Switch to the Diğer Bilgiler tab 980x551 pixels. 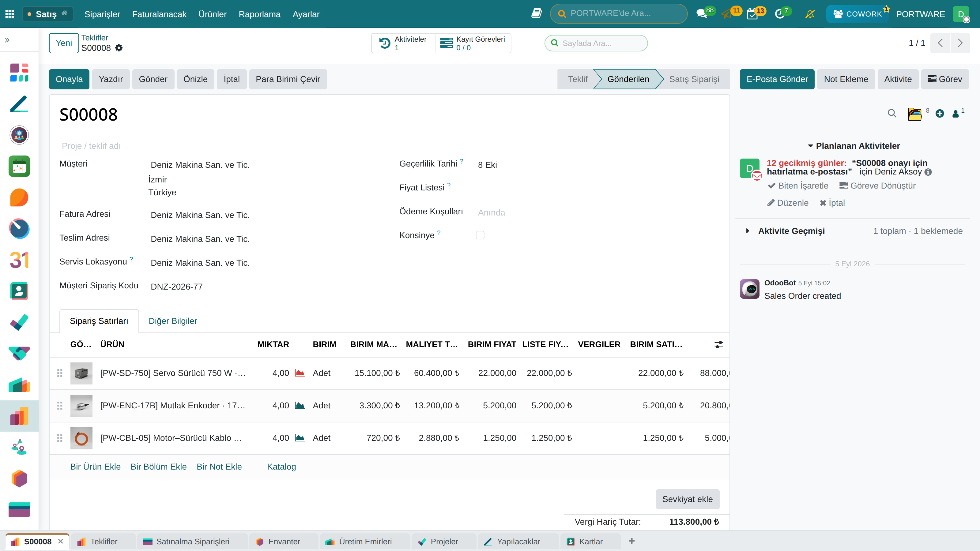[173, 321]
